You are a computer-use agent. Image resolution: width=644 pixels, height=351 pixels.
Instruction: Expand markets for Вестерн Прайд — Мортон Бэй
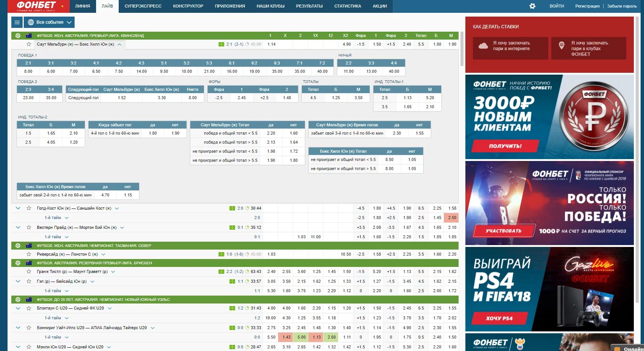click(x=122, y=228)
